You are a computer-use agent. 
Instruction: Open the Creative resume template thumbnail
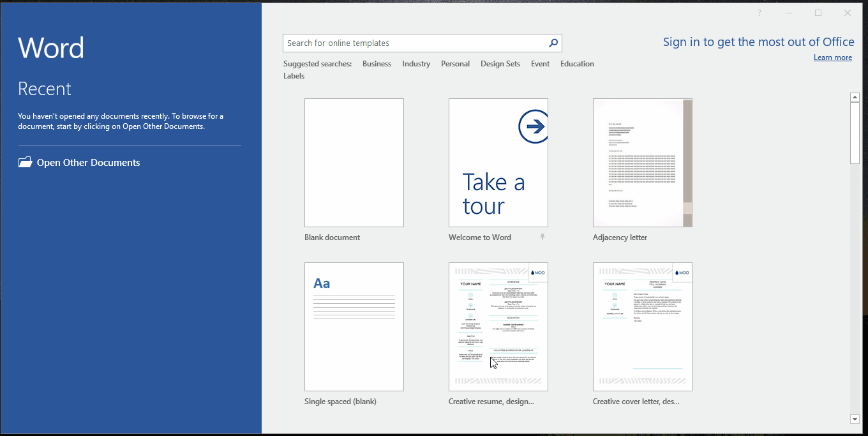tap(498, 327)
